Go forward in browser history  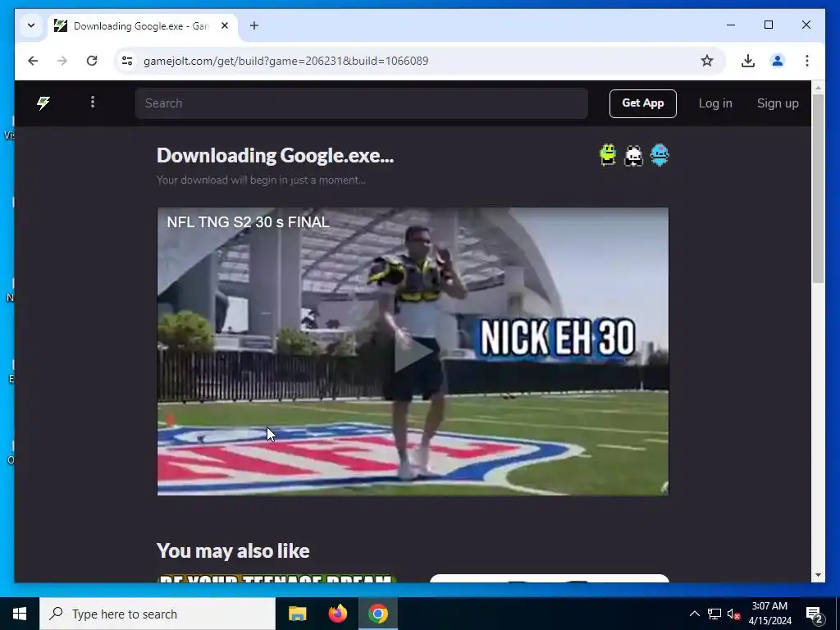(x=62, y=61)
